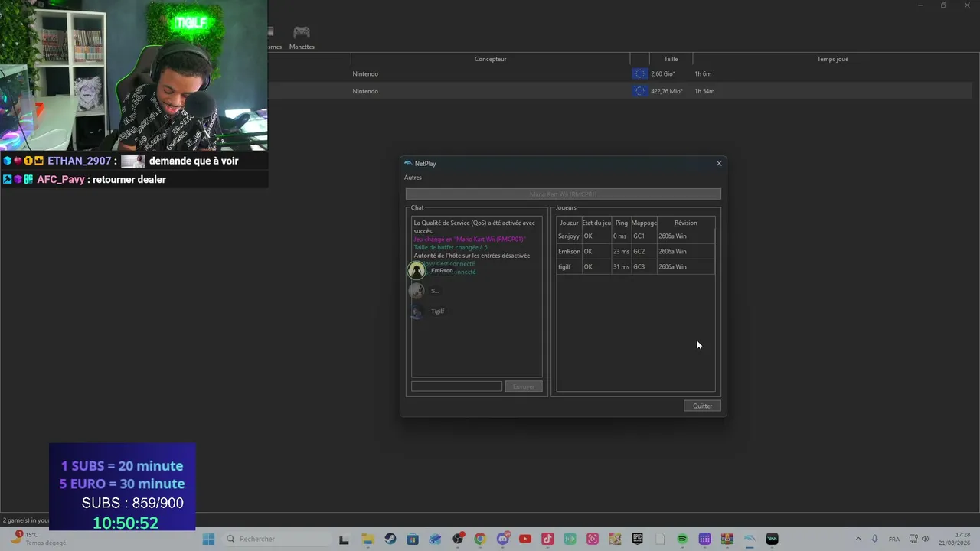Open Discord from the taskbar
The height and width of the screenshot is (551, 980).
pos(503,539)
